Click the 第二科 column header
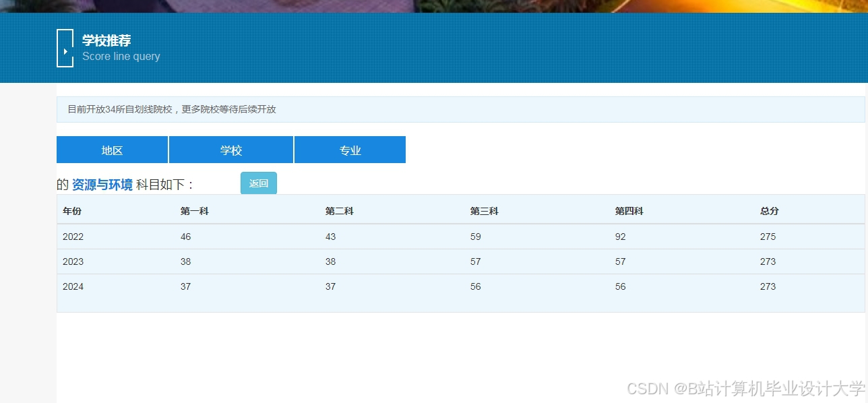This screenshot has width=868, height=403. click(340, 211)
